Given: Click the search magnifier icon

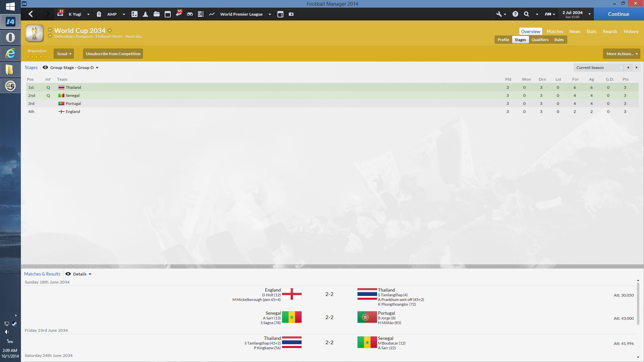Looking at the screenshot, I should 526,14.
